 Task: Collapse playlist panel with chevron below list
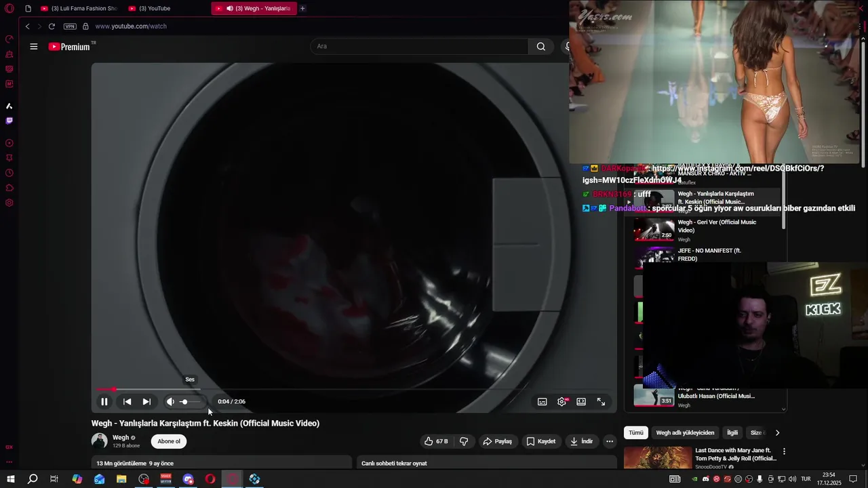pyautogui.click(x=784, y=409)
